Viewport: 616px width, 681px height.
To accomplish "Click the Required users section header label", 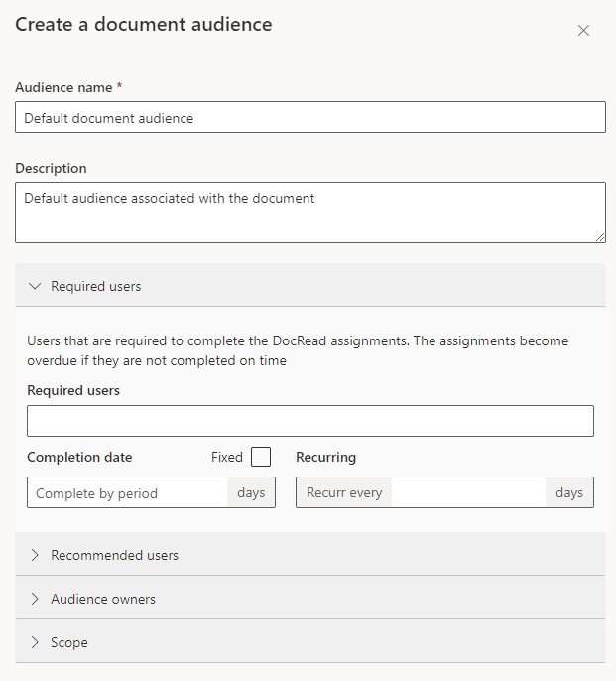I will [x=96, y=286].
